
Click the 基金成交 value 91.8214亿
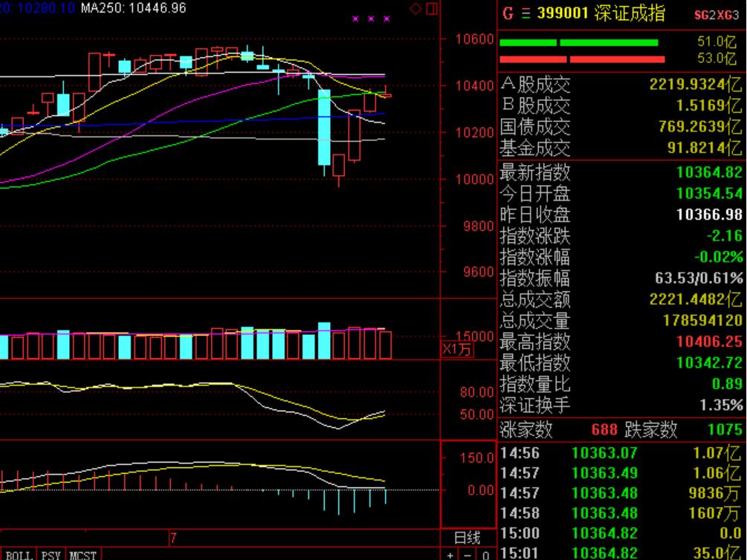click(x=705, y=148)
